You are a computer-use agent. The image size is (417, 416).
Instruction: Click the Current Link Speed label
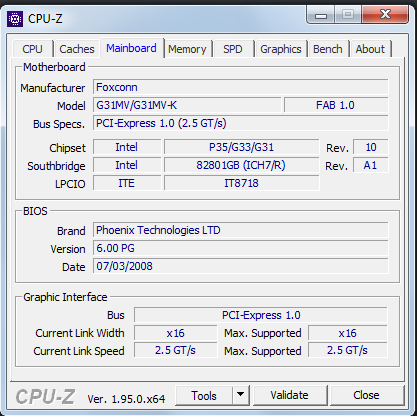click(79, 351)
